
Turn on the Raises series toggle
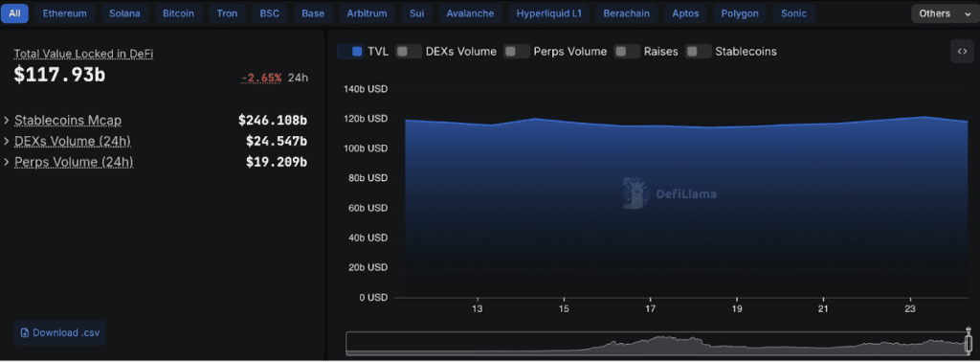click(x=646, y=52)
